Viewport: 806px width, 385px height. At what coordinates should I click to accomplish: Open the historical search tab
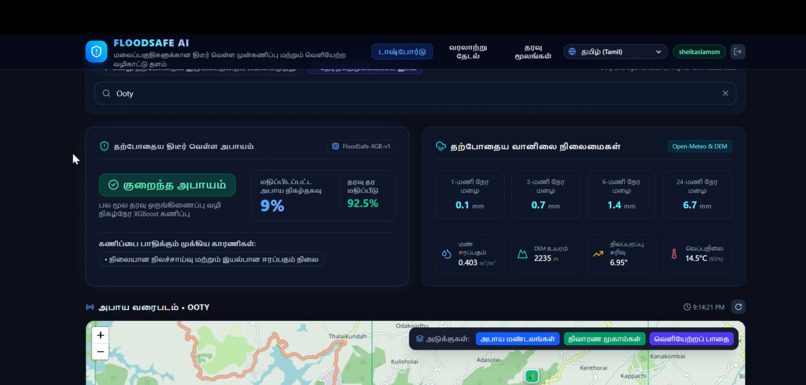pyautogui.click(x=468, y=51)
